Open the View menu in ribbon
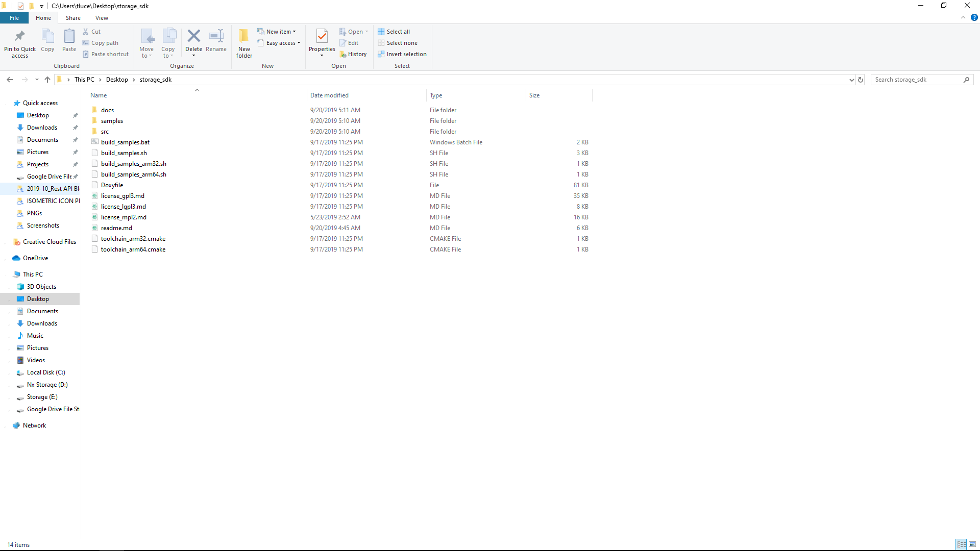980x551 pixels. pyautogui.click(x=102, y=17)
